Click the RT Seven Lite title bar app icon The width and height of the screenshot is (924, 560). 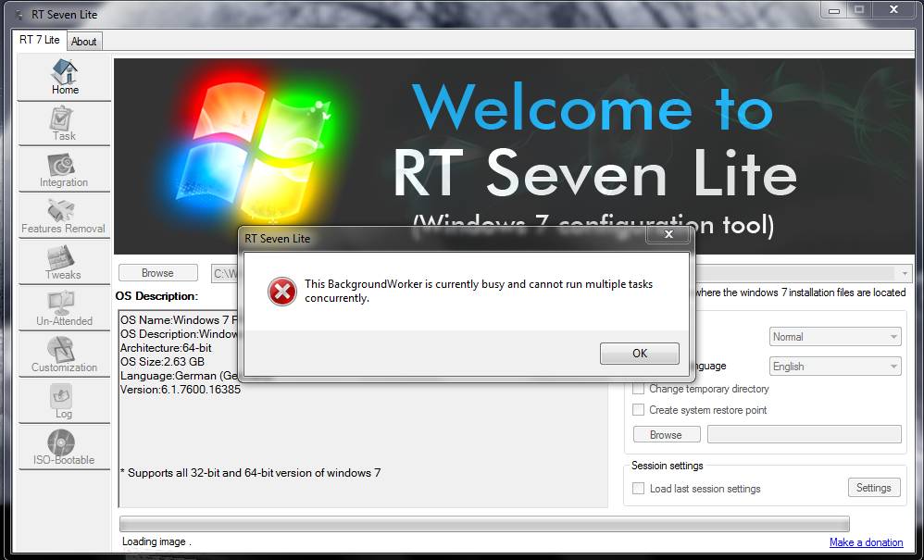pos(19,15)
